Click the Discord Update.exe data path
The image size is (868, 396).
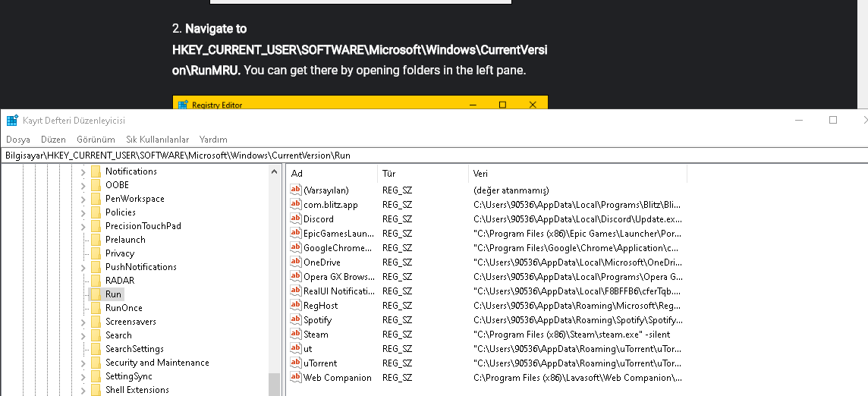(577, 219)
